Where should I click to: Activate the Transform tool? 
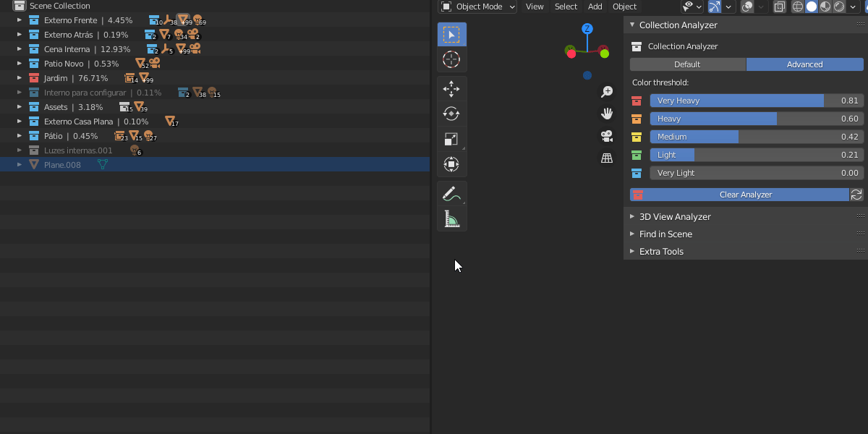(451, 164)
